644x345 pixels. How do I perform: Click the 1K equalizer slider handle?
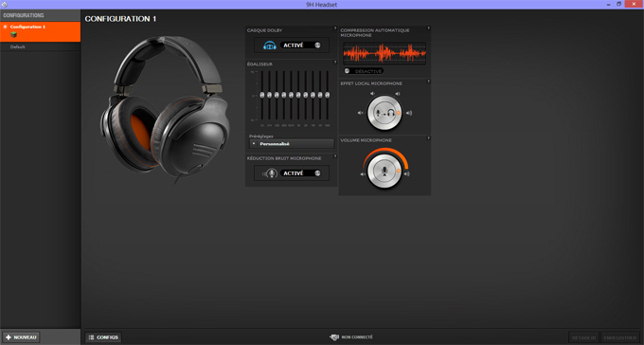298,95
